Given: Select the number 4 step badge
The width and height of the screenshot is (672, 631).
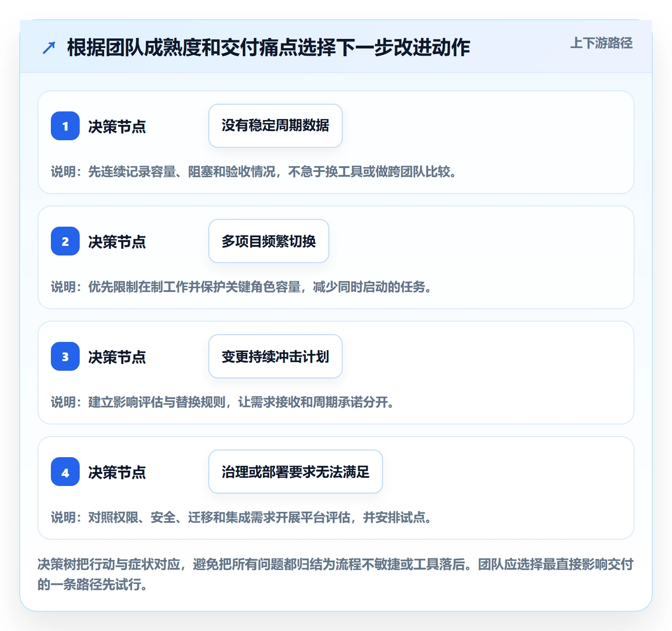Looking at the screenshot, I should tap(65, 472).
